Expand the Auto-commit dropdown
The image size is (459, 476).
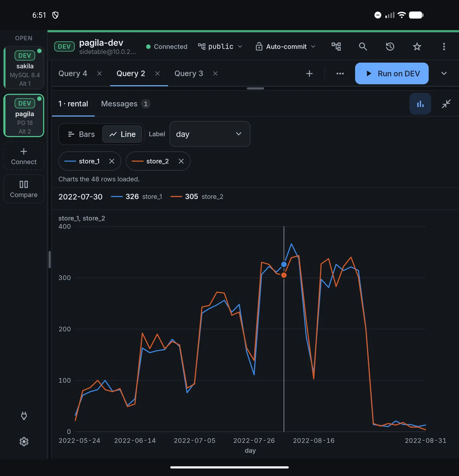(313, 47)
